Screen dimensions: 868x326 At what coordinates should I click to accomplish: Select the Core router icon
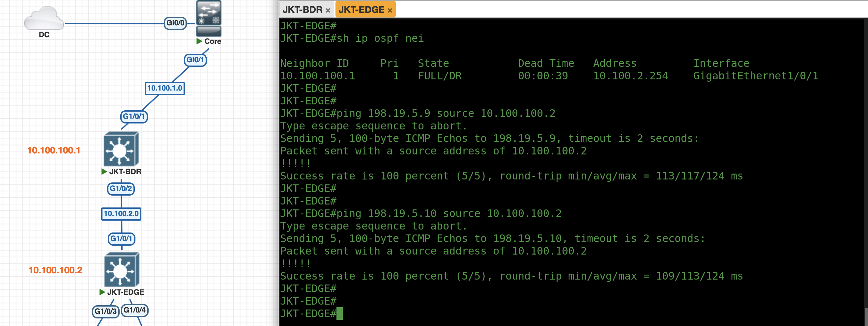click(209, 18)
